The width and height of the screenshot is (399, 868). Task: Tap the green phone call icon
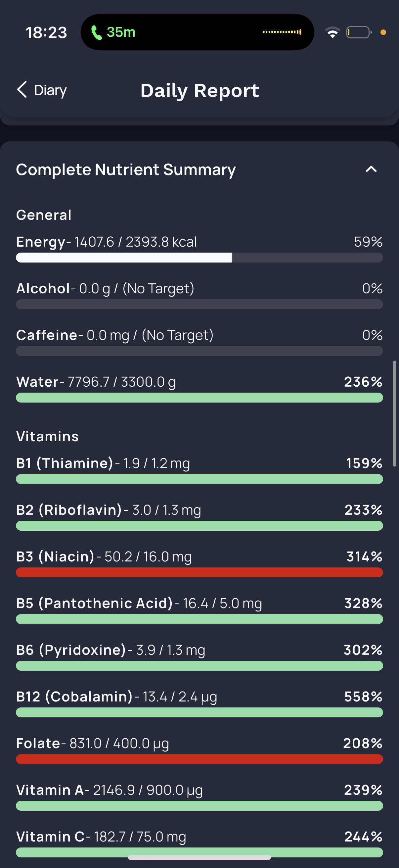click(97, 33)
